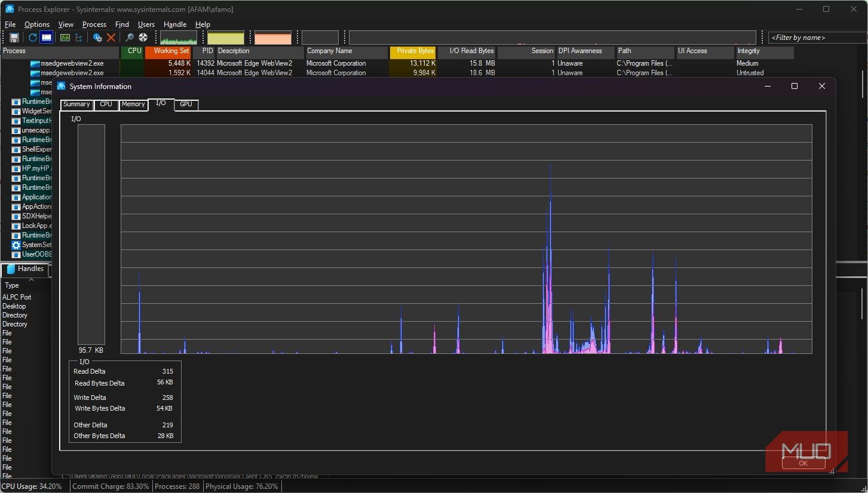
Task: Click the green CPU usage mini graph
Action: (x=179, y=38)
